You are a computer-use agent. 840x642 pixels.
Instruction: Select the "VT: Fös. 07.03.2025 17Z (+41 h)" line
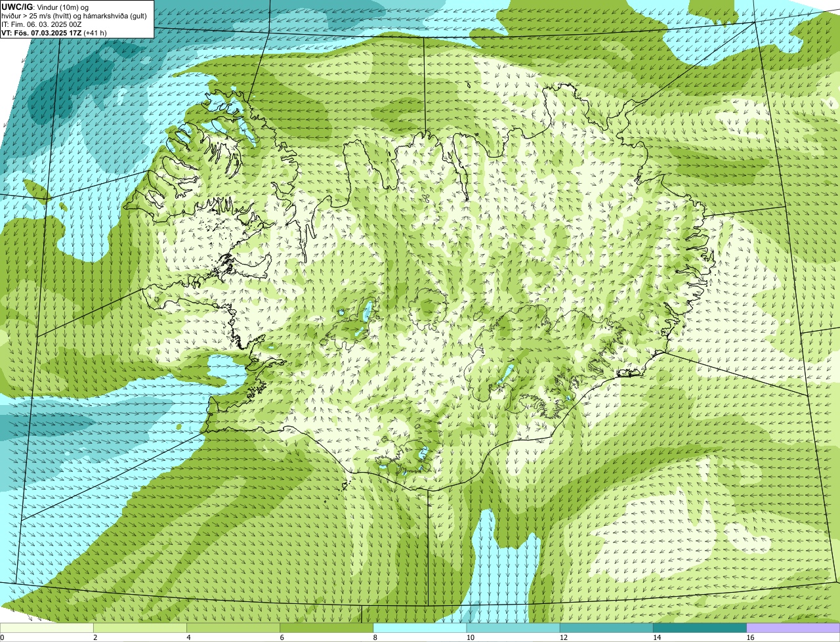(54, 33)
